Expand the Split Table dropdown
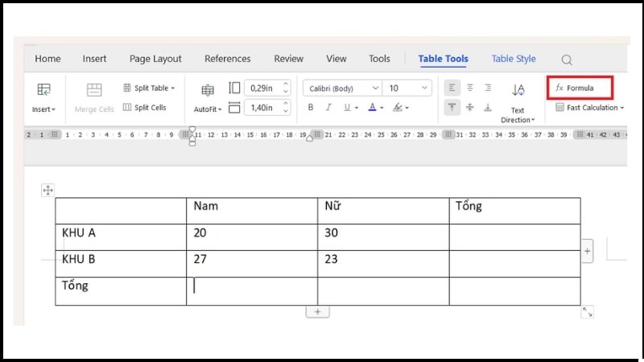 click(149, 88)
